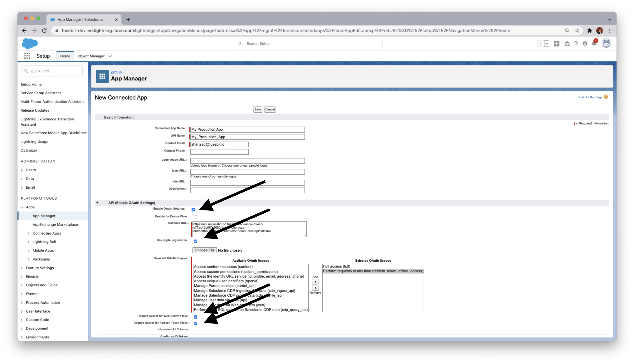This screenshot has width=634, height=364.
Task: Check Introspect All Tokens checkbox
Action: [x=195, y=330]
